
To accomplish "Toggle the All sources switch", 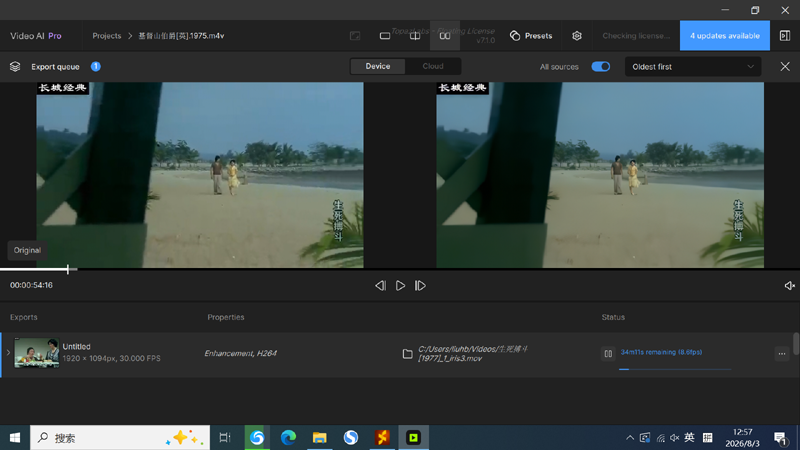I will pyautogui.click(x=601, y=67).
